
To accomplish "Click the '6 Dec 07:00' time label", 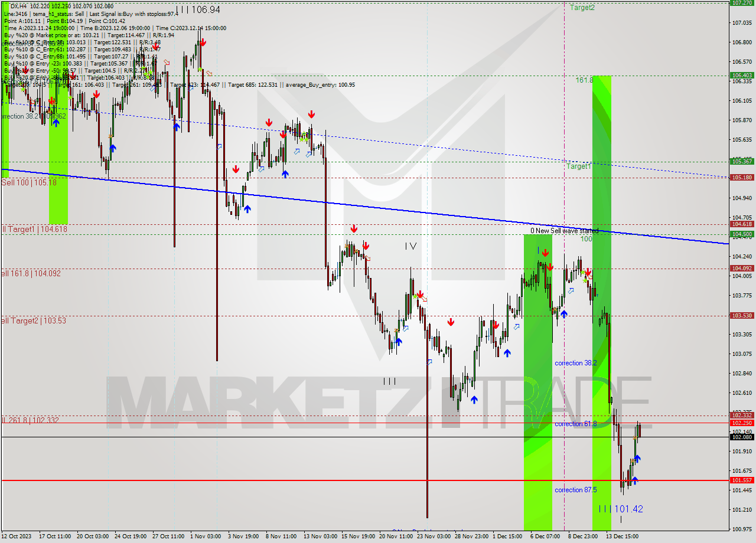I will tap(546, 537).
